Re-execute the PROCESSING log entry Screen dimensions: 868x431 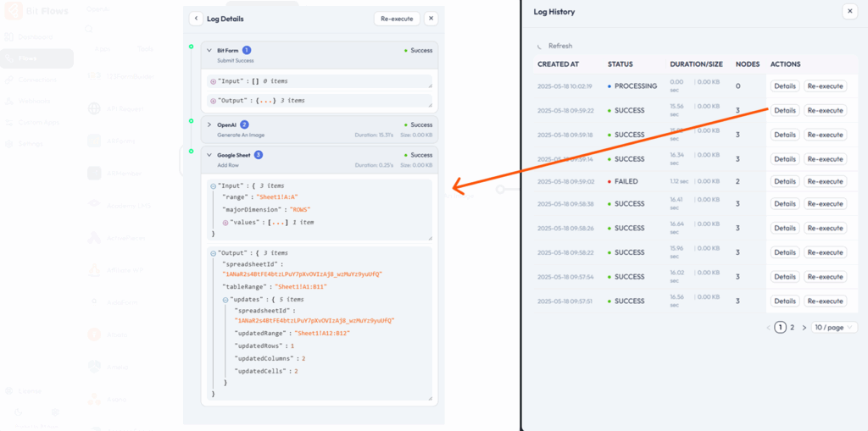point(826,86)
